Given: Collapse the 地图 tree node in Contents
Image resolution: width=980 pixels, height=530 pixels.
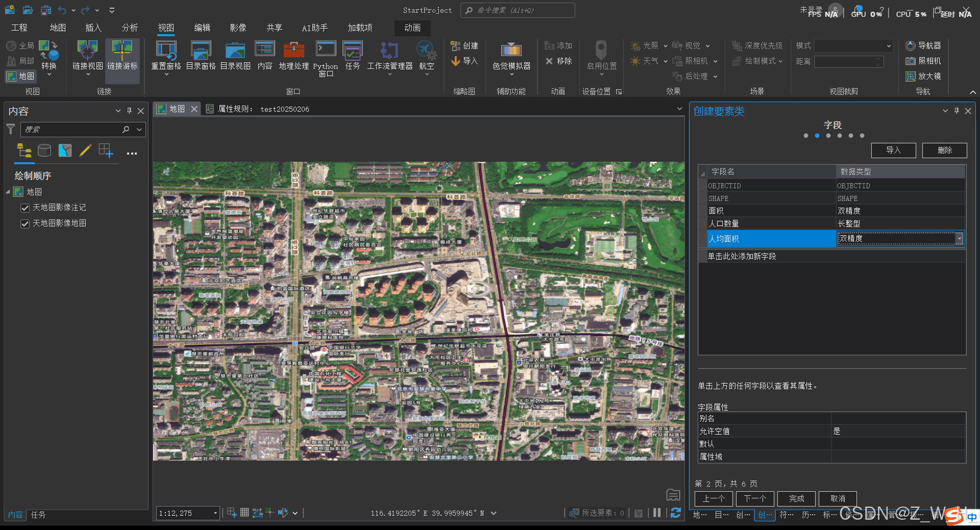Looking at the screenshot, I should [x=8, y=192].
